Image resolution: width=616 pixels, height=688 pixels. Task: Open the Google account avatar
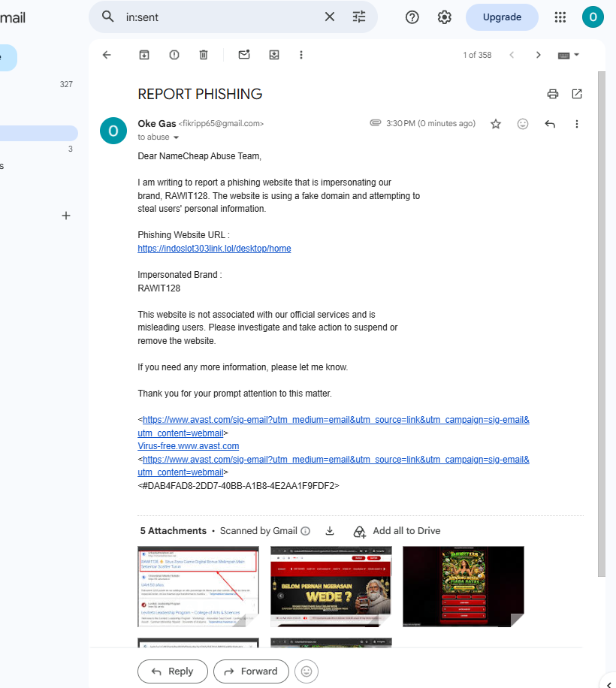click(x=593, y=17)
